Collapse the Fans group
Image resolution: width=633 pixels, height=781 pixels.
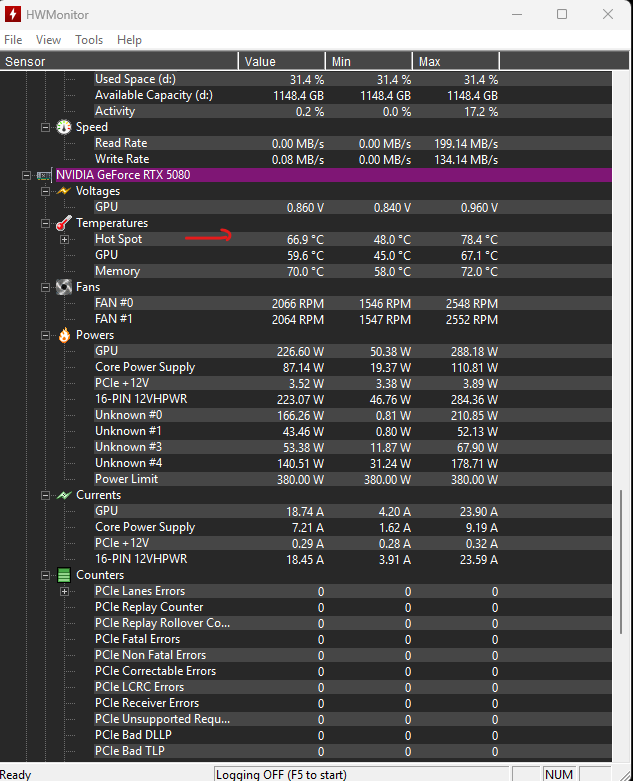45,287
